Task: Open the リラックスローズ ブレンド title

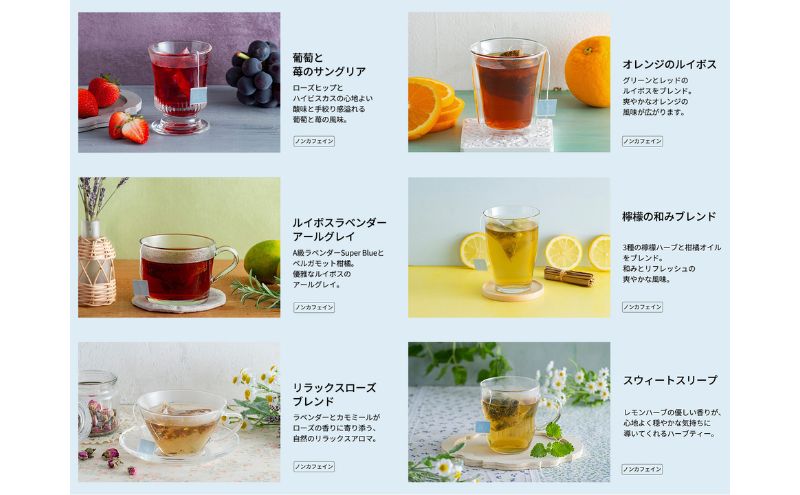Action: click(x=334, y=394)
